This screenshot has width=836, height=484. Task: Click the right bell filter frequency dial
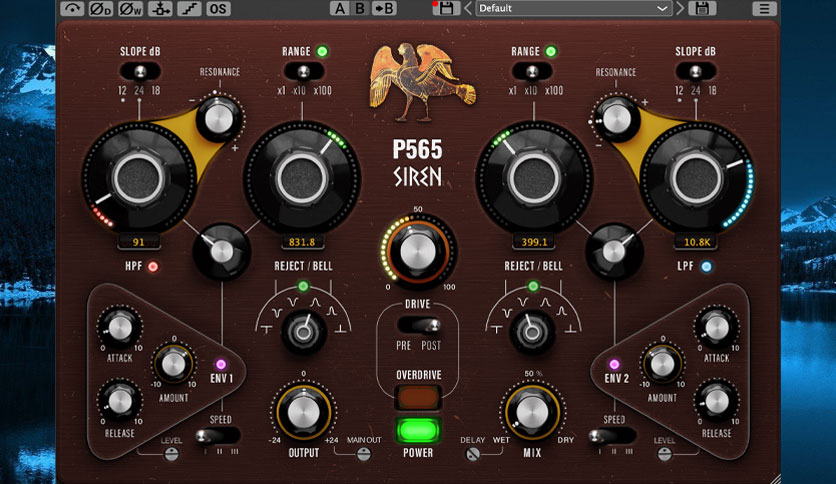[534, 179]
